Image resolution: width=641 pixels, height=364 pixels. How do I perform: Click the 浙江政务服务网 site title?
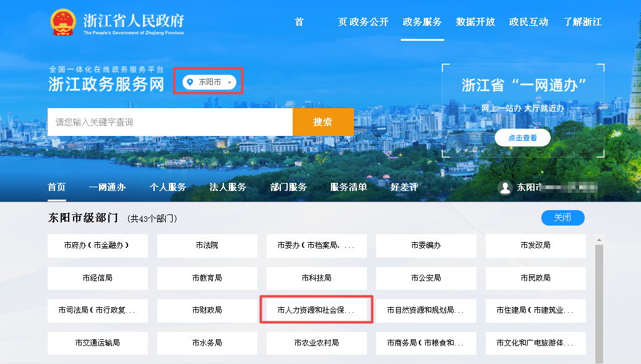point(106,84)
